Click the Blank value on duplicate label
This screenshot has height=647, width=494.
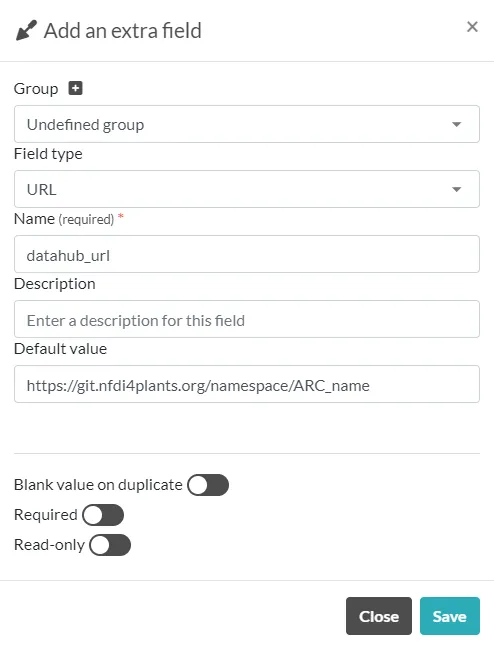pyautogui.click(x=98, y=485)
